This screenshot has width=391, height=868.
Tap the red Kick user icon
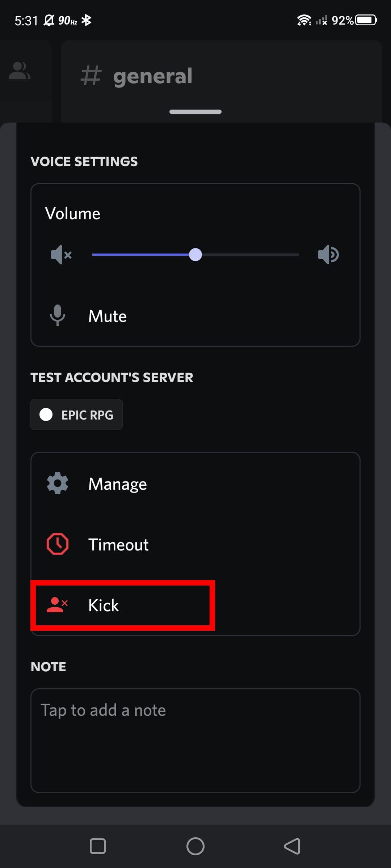point(57,605)
